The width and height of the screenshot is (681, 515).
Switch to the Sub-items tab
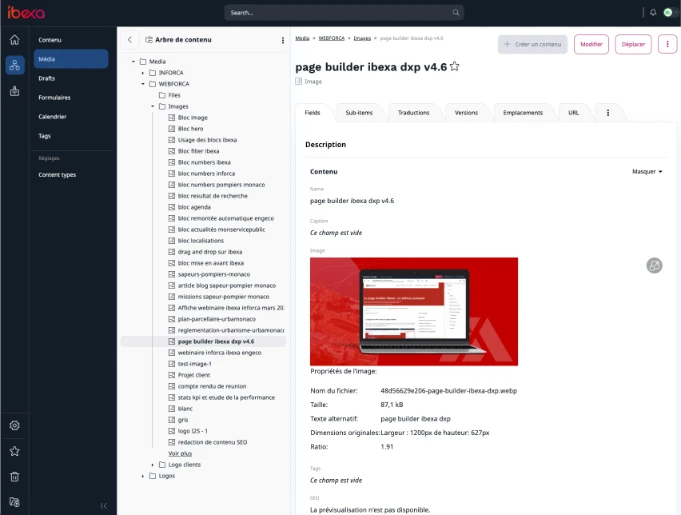359,112
